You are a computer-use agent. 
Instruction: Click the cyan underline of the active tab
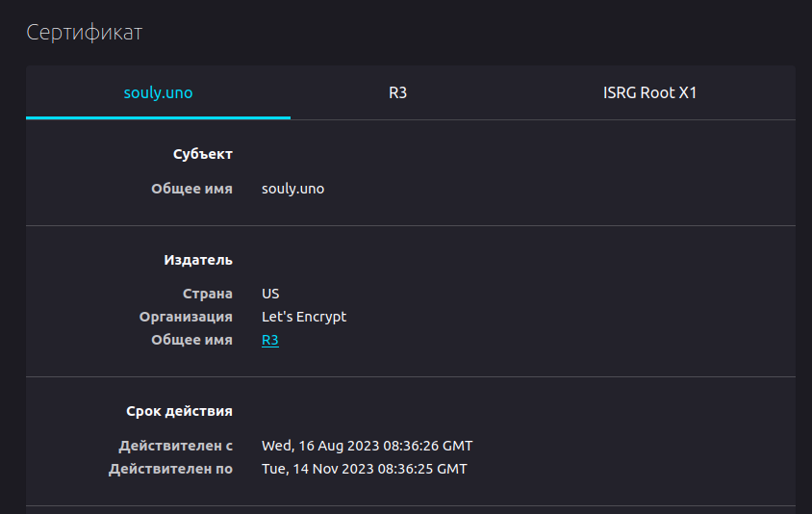click(x=158, y=117)
